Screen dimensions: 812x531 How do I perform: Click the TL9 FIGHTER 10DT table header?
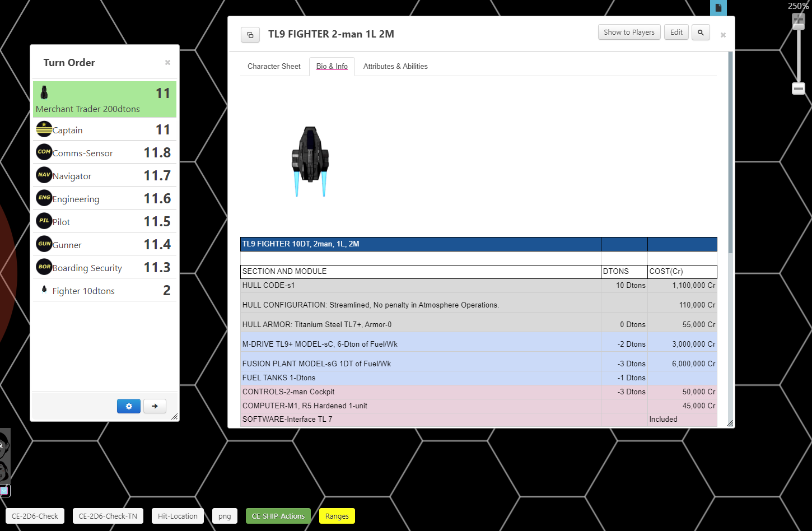(421, 244)
